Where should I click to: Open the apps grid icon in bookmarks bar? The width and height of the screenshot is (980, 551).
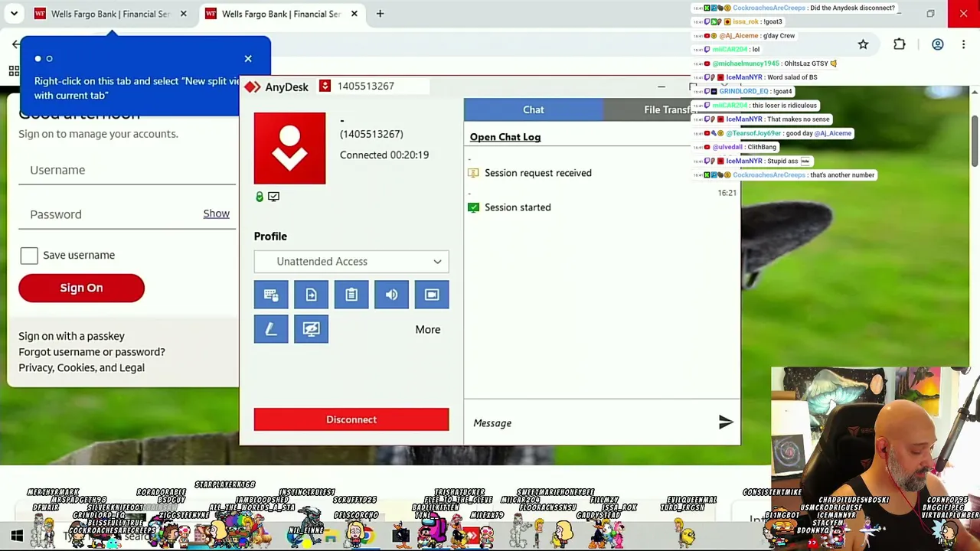point(13,71)
